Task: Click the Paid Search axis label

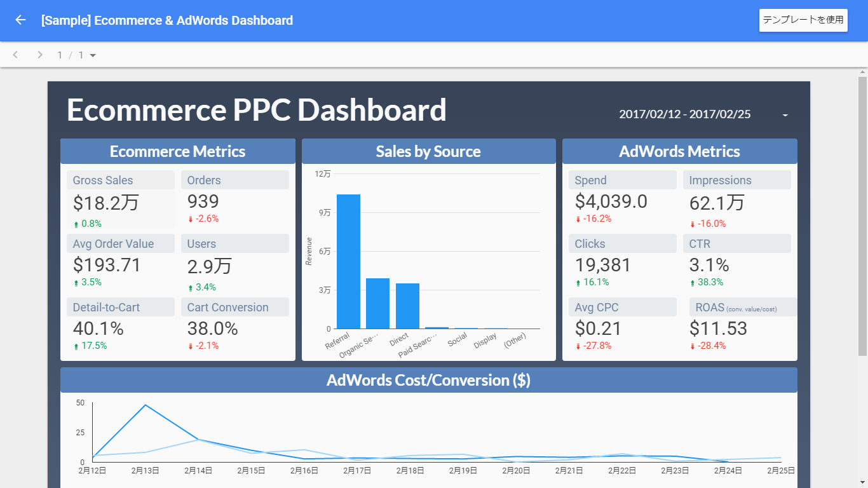Action: pyautogui.click(x=417, y=346)
